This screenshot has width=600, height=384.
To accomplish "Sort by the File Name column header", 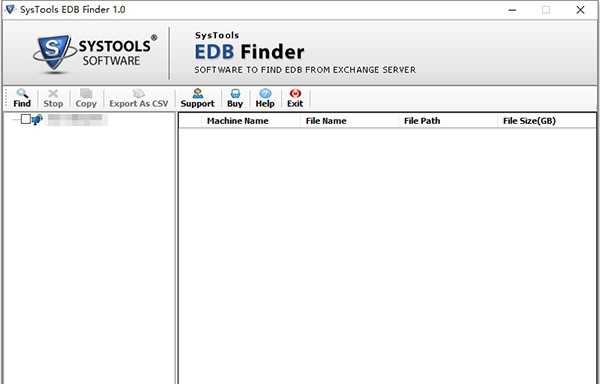I will [349, 121].
